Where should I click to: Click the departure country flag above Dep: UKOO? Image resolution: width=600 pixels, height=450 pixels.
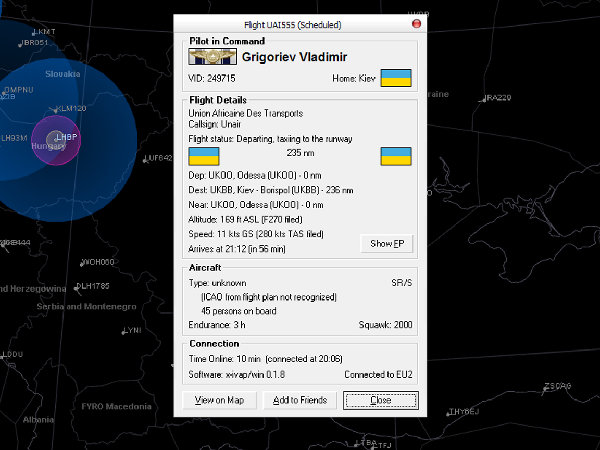click(x=204, y=157)
